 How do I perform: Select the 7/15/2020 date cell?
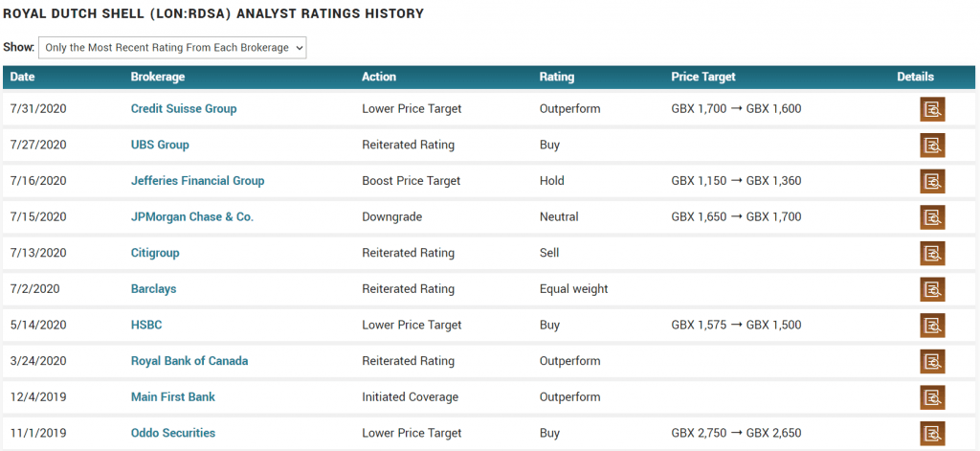(38, 217)
